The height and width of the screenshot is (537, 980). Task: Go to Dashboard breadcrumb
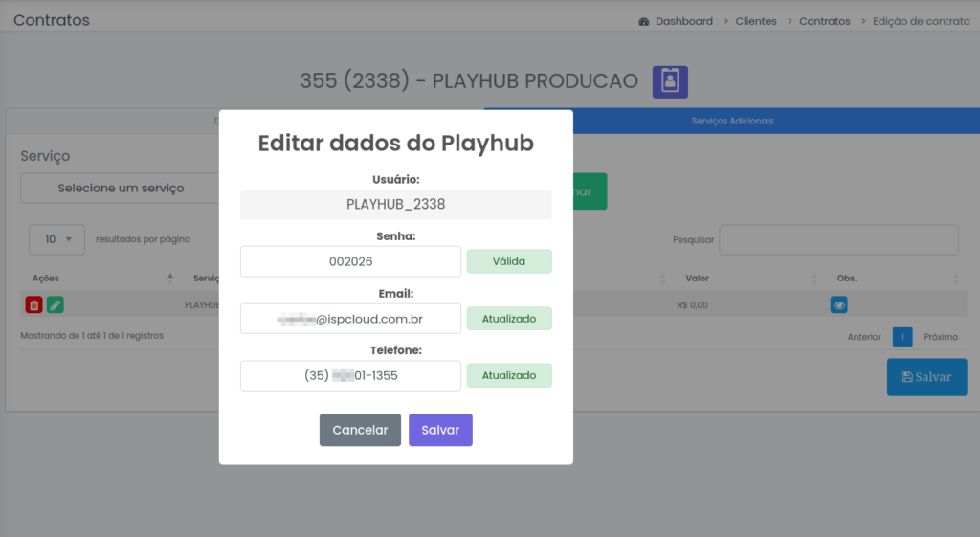pos(683,21)
